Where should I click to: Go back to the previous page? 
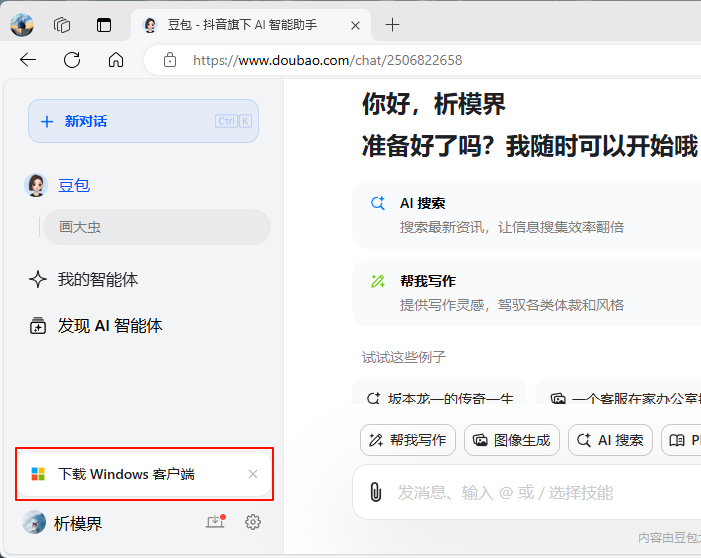[28, 59]
